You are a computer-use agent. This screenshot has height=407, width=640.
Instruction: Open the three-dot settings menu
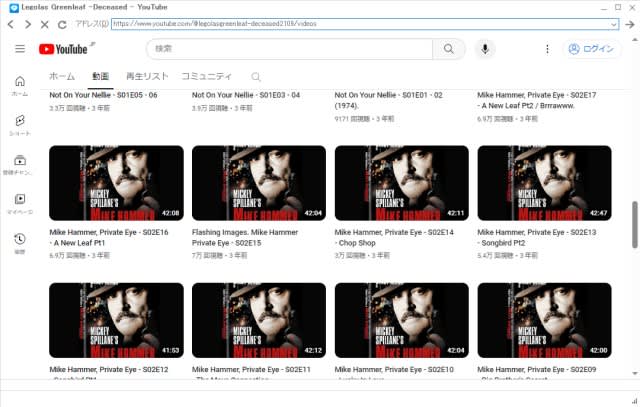point(547,49)
